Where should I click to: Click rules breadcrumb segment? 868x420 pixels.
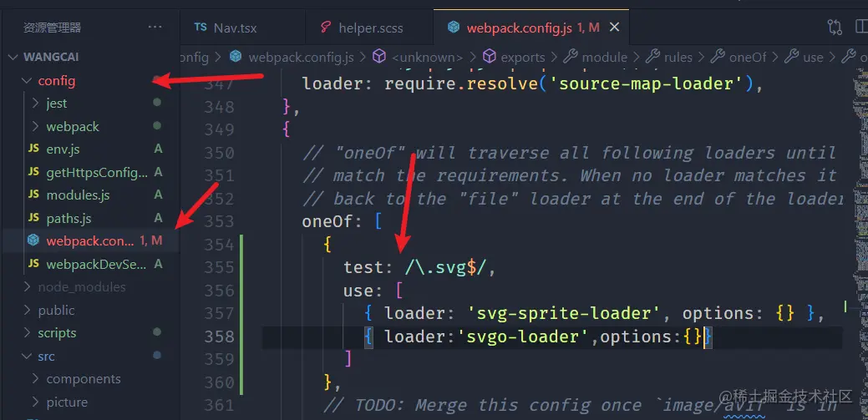coord(678,58)
